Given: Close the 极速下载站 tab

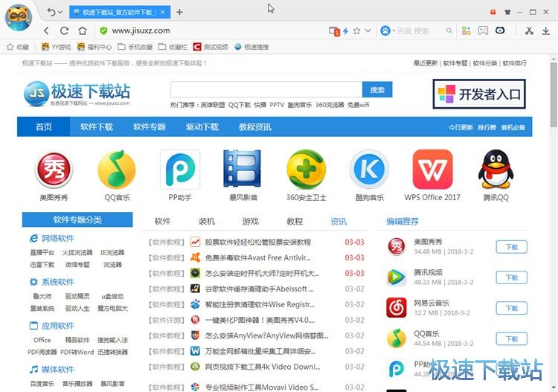Looking at the screenshot, I should pyautogui.click(x=163, y=12).
